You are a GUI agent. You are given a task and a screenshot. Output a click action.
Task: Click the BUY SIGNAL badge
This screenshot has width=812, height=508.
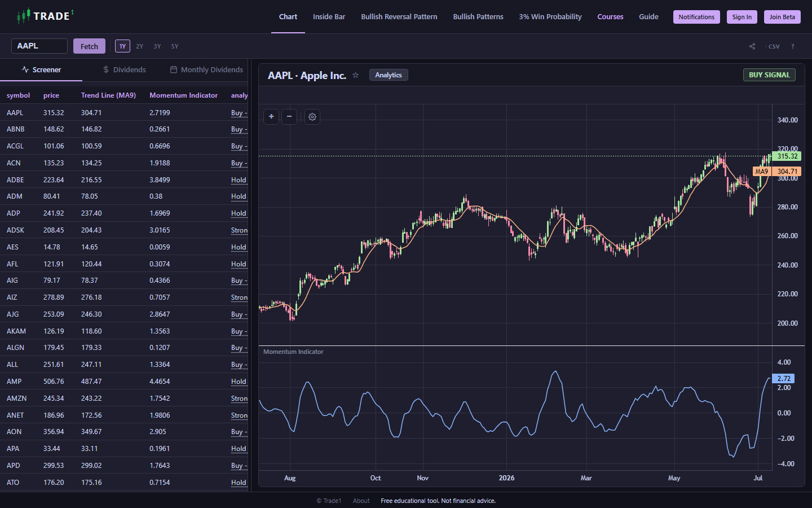click(x=769, y=75)
